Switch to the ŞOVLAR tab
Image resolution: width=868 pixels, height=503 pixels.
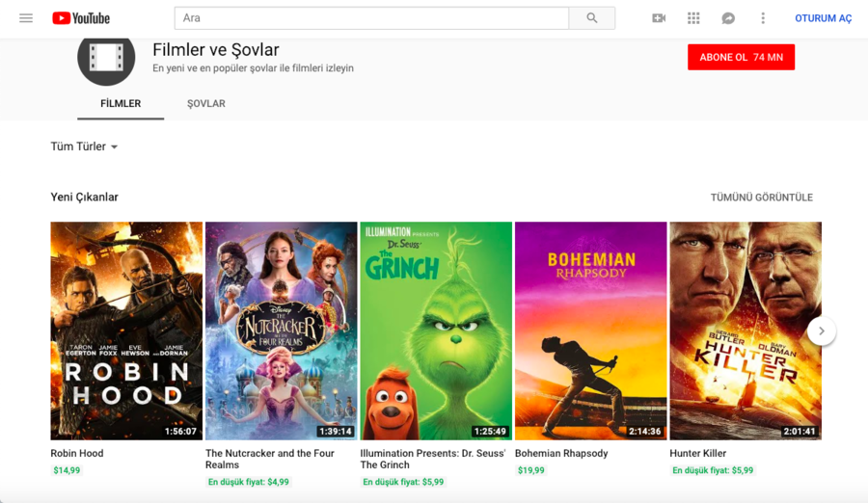(206, 103)
